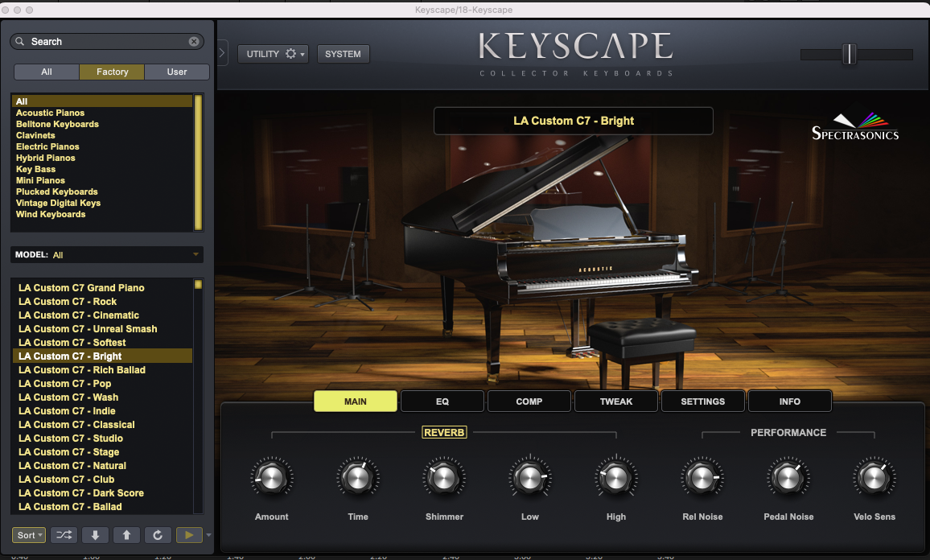Load LA Custom C7 - Wash patch
The height and width of the screenshot is (560, 930).
(x=68, y=397)
